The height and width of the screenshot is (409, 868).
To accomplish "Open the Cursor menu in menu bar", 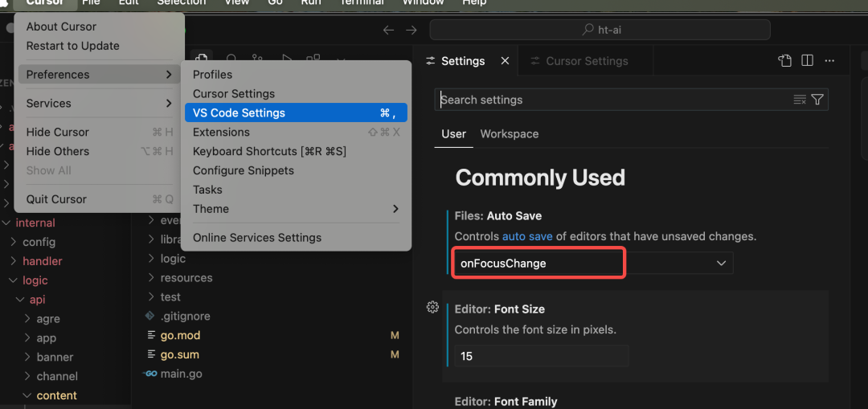I will click(x=45, y=2).
